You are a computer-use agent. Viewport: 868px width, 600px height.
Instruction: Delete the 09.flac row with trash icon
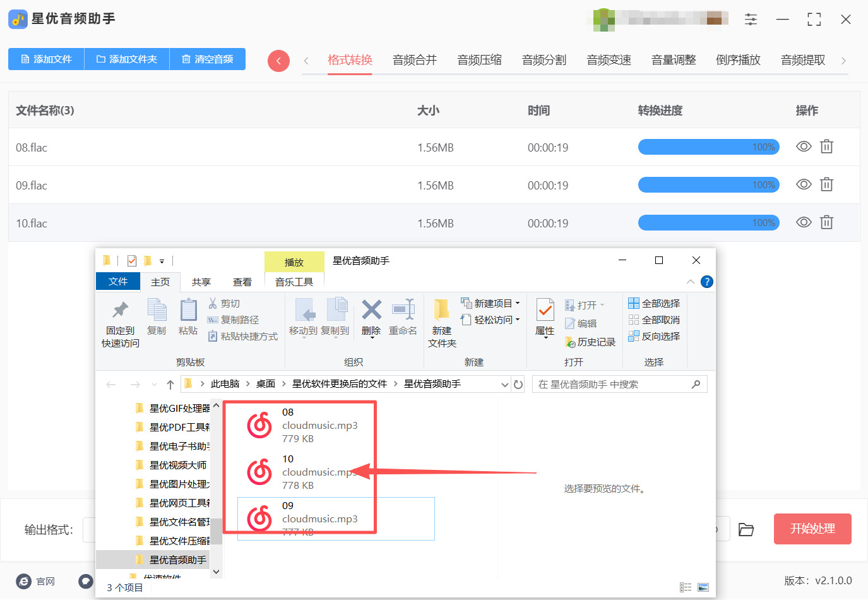pyautogui.click(x=826, y=184)
